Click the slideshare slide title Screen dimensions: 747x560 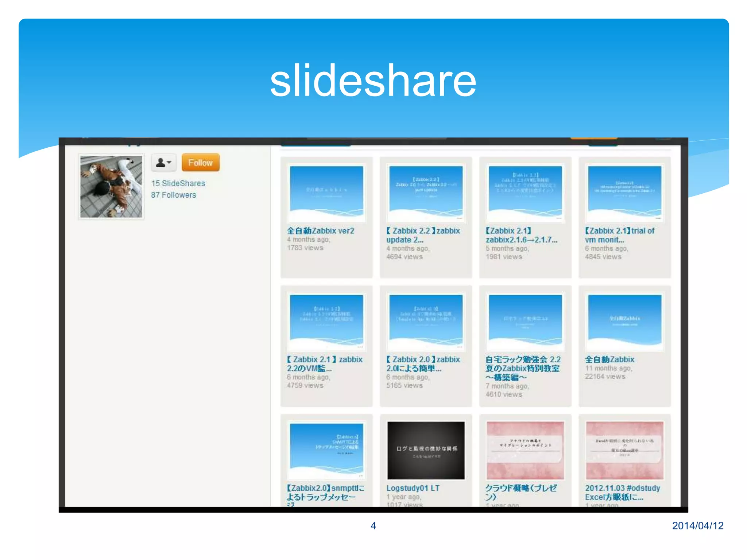click(373, 81)
